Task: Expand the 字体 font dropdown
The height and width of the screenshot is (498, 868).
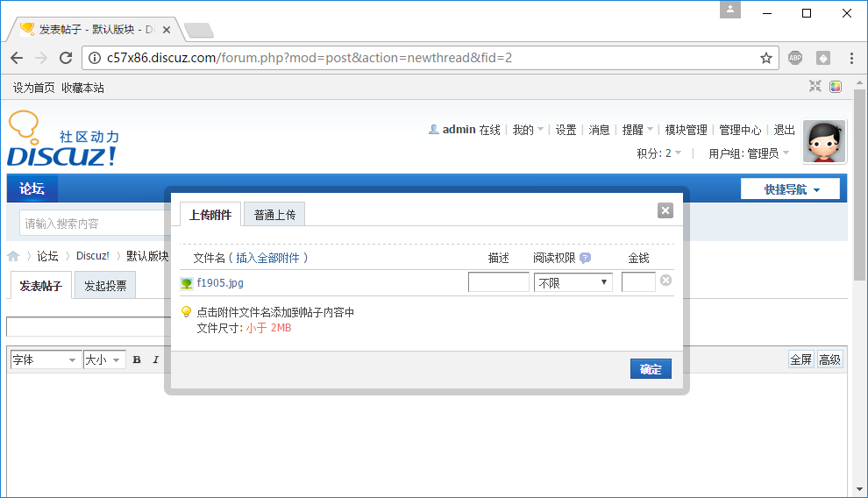Action: [x=45, y=359]
